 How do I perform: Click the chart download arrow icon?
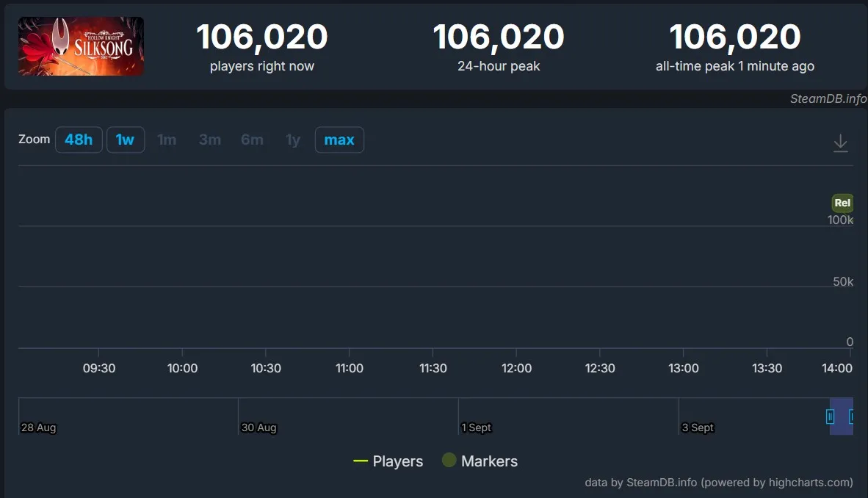click(x=840, y=143)
